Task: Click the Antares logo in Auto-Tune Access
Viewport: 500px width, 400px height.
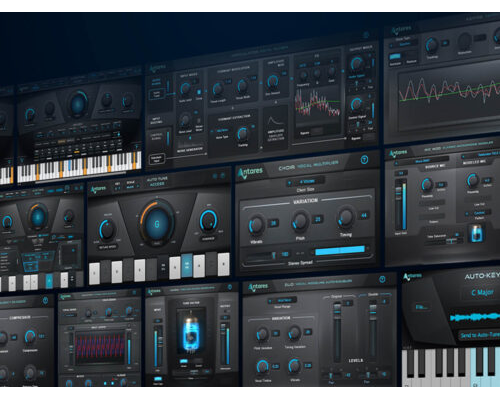Action: pos(99,189)
